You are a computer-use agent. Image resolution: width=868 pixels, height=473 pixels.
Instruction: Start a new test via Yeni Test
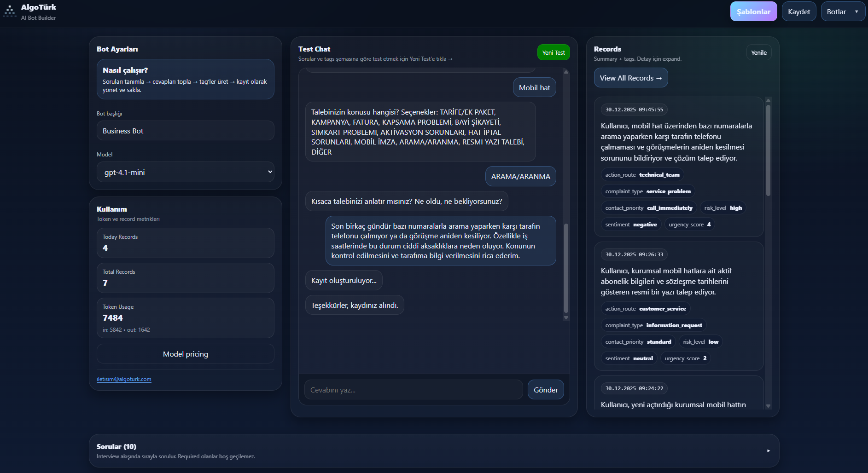tap(553, 52)
